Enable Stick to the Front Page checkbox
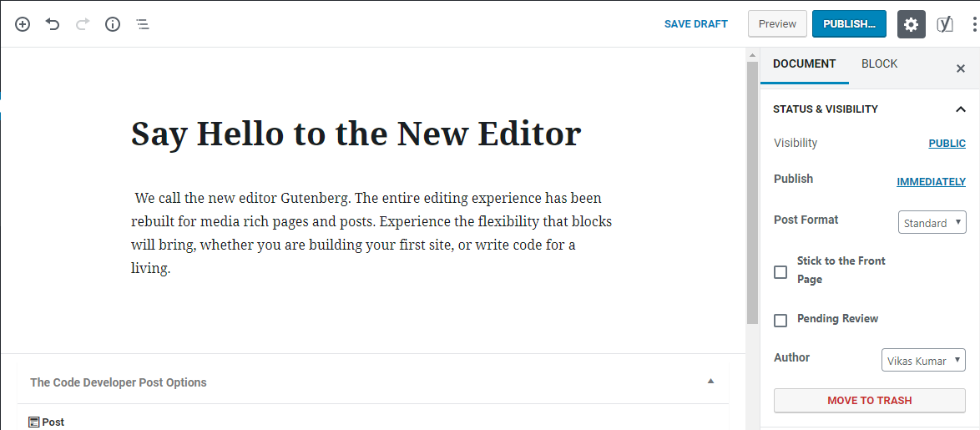Image resolution: width=980 pixels, height=430 pixels. [780, 272]
